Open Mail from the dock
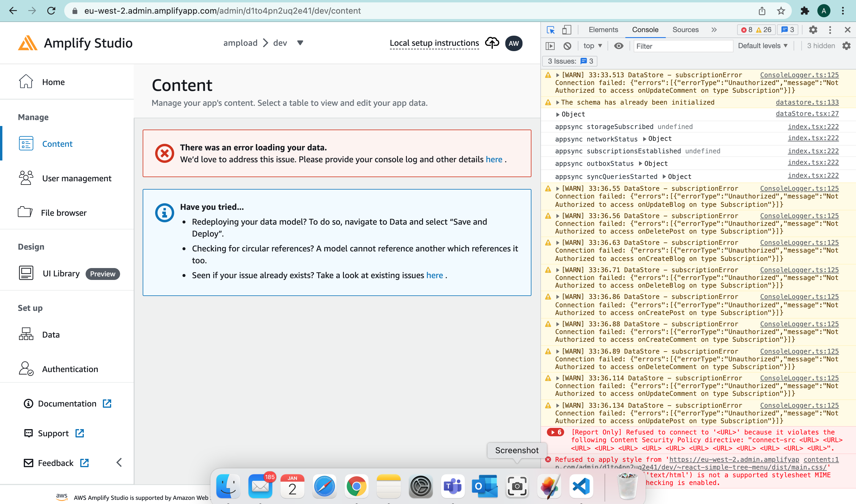The image size is (856, 504). point(260,486)
